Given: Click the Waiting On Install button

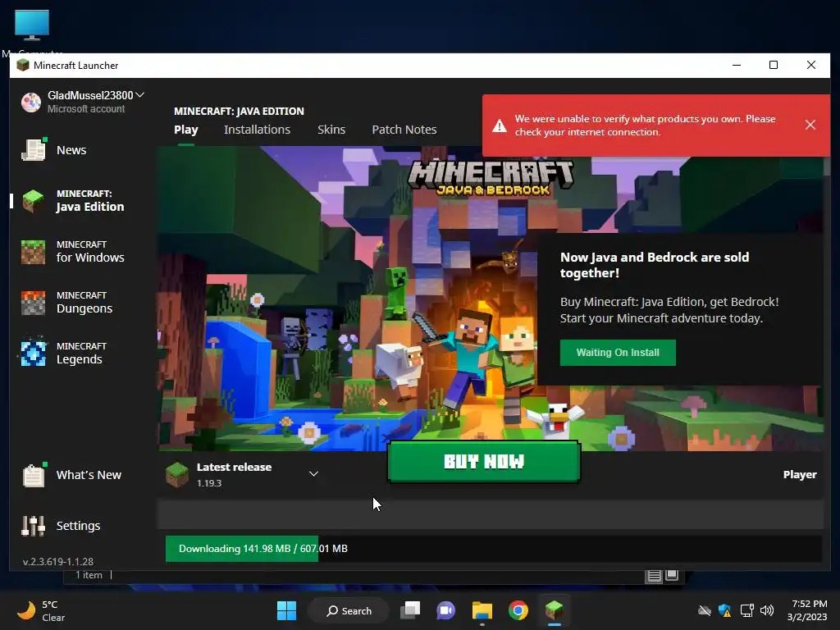Looking at the screenshot, I should pos(618,353).
